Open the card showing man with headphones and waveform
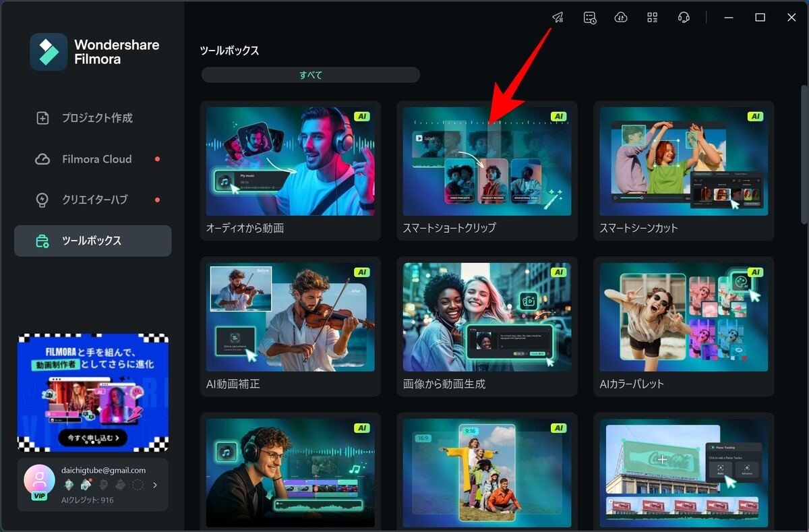 pos(291,472)
